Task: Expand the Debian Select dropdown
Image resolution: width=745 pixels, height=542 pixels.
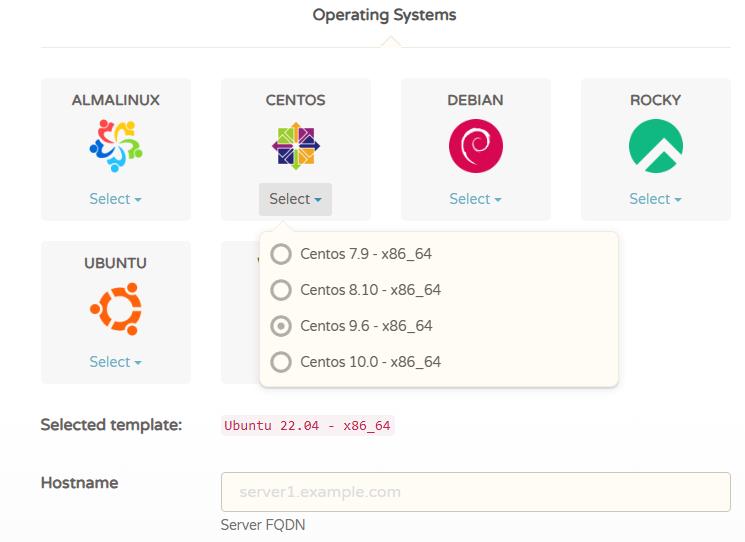Action: coord(475,199)
